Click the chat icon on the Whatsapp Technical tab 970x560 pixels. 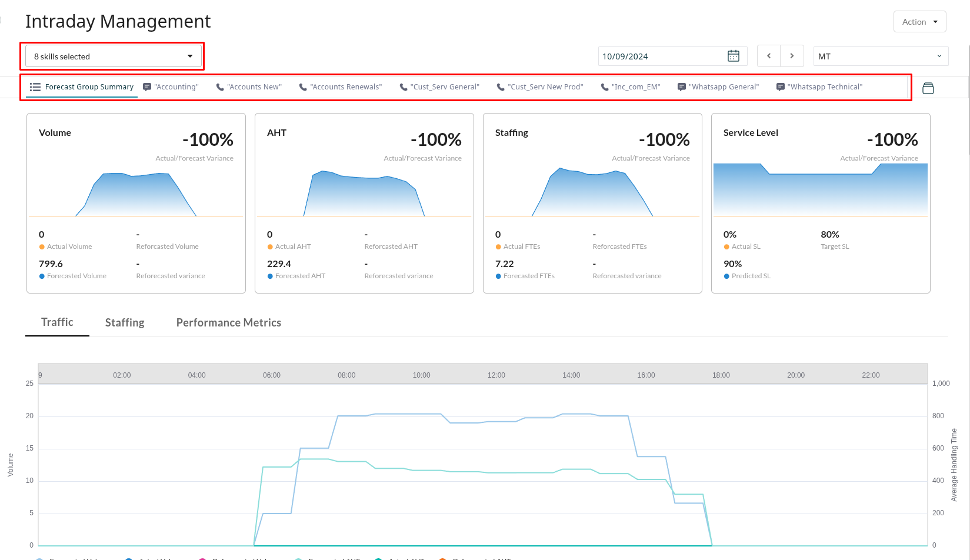tap(781, 86)
